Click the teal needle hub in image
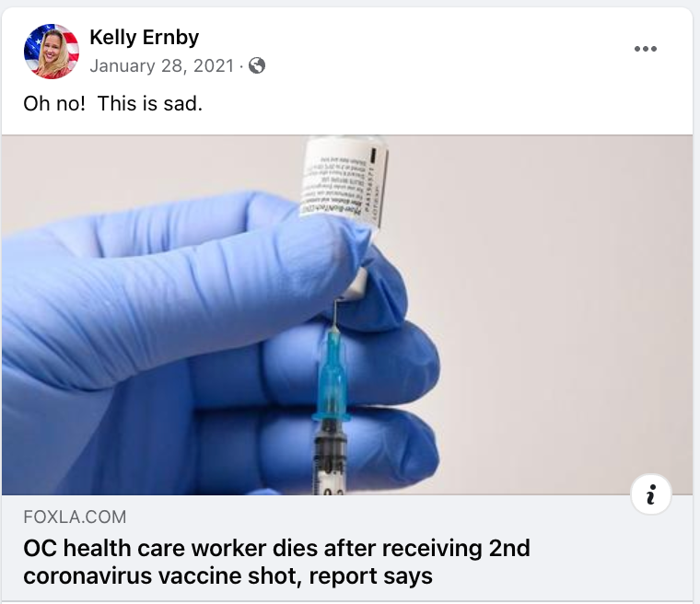This screenshot has height=604, width=700. pos(332,375)
